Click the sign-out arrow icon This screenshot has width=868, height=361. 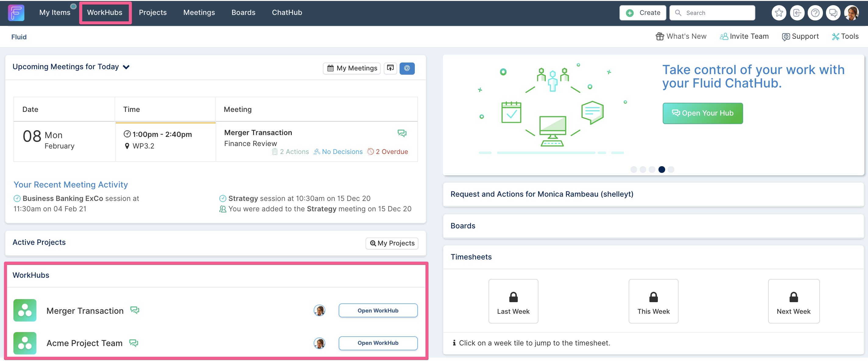797,13
